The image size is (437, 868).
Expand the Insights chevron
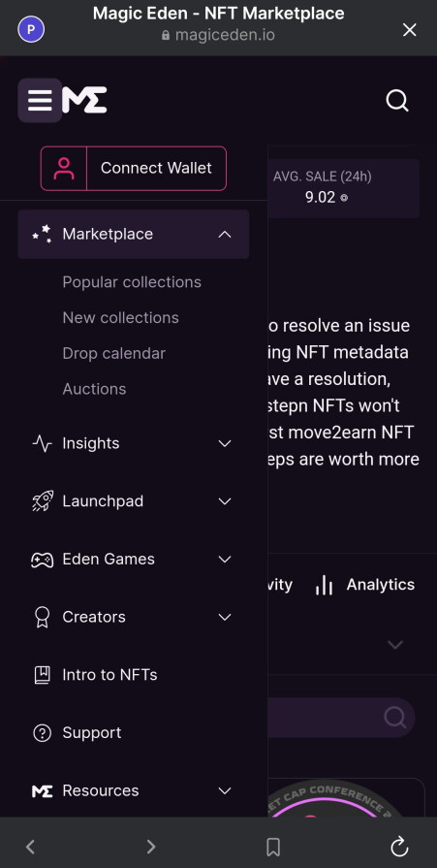225,443
